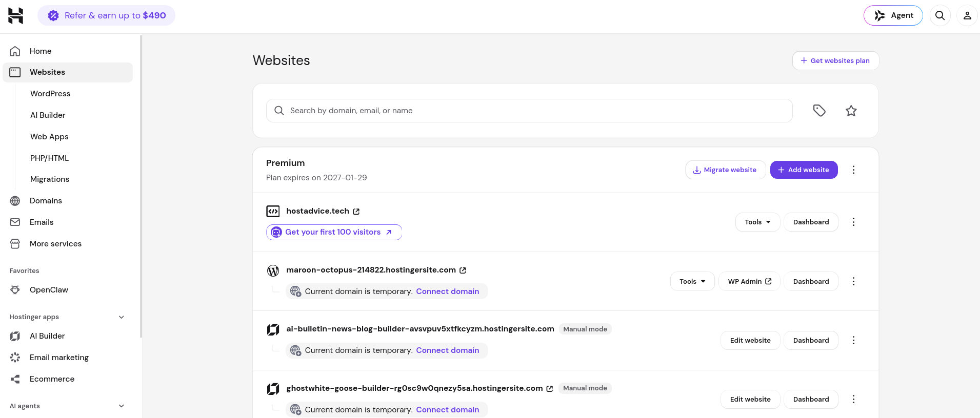
Task: Open Dashboard for maroon-octopus site
Action: (811, 281)
